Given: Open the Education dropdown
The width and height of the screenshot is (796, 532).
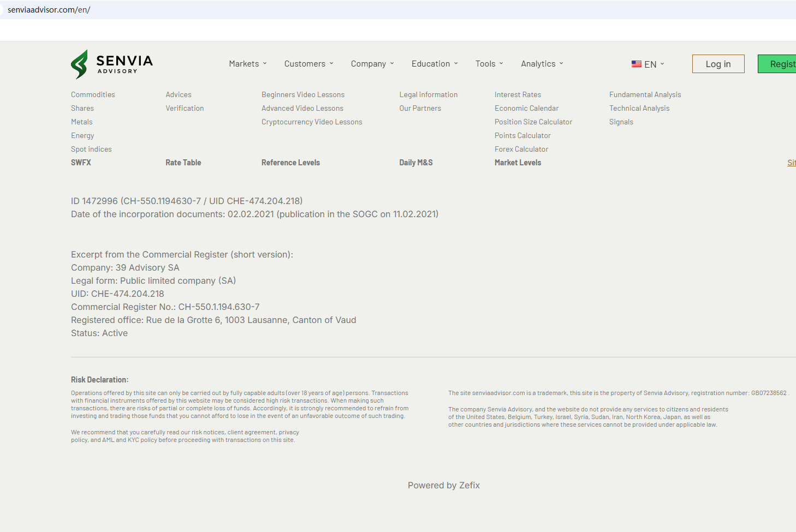Looking at the screenshot, I should (435, 64).
